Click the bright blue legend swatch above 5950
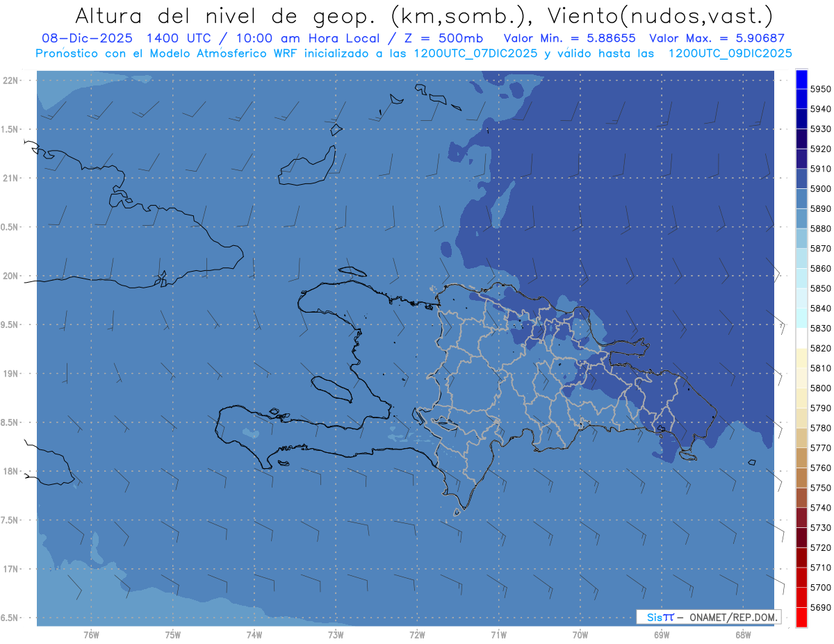This screenshot has width=834, height=644. [801, 79]
